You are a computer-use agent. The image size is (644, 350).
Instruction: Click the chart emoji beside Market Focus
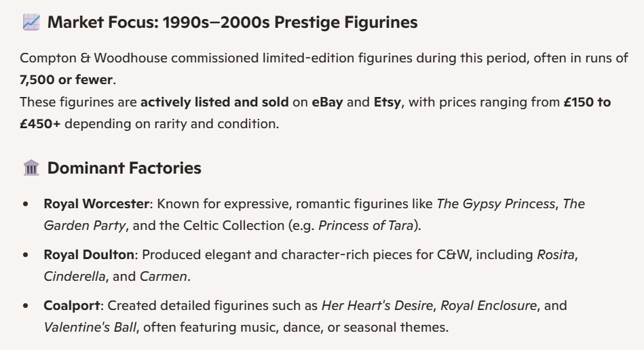click(31, 22)
